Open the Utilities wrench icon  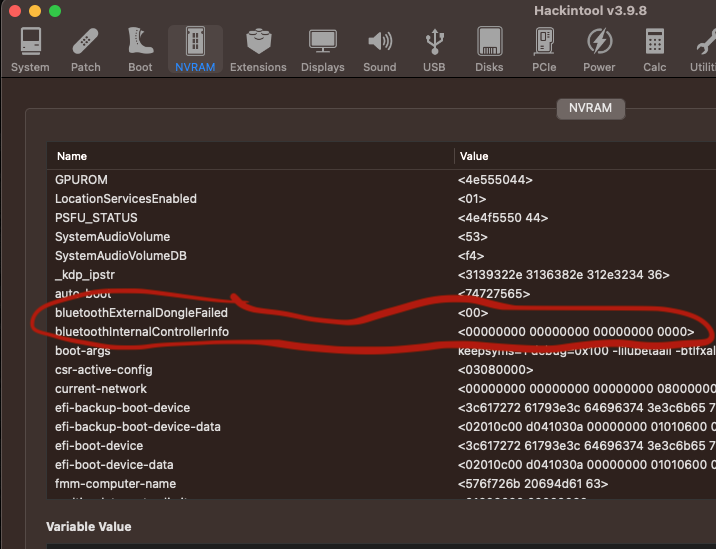coord(704,50)
